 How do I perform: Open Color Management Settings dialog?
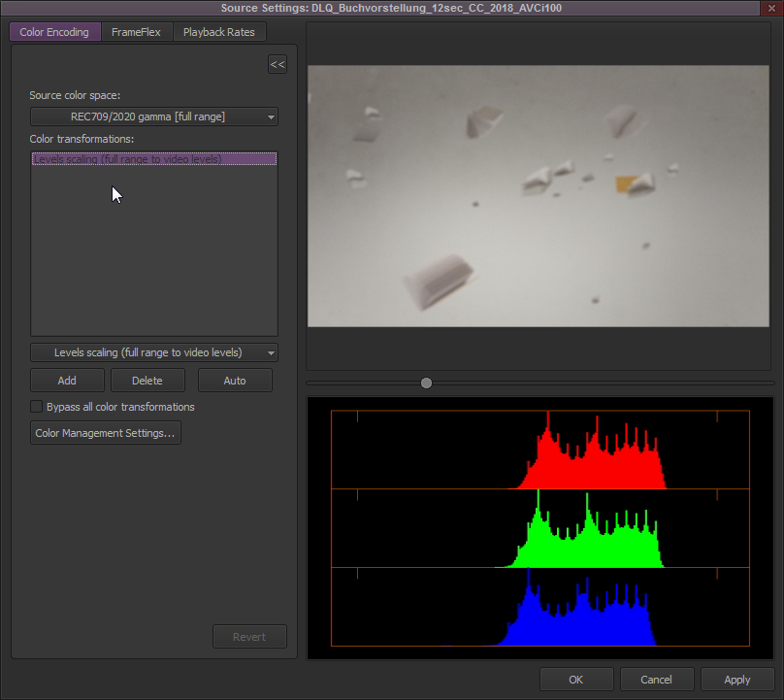(x=105, y=433)
